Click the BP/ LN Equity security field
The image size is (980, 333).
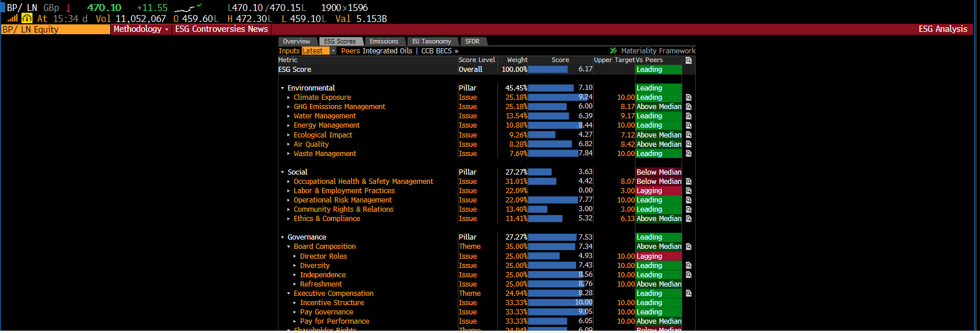click(55, 29)
